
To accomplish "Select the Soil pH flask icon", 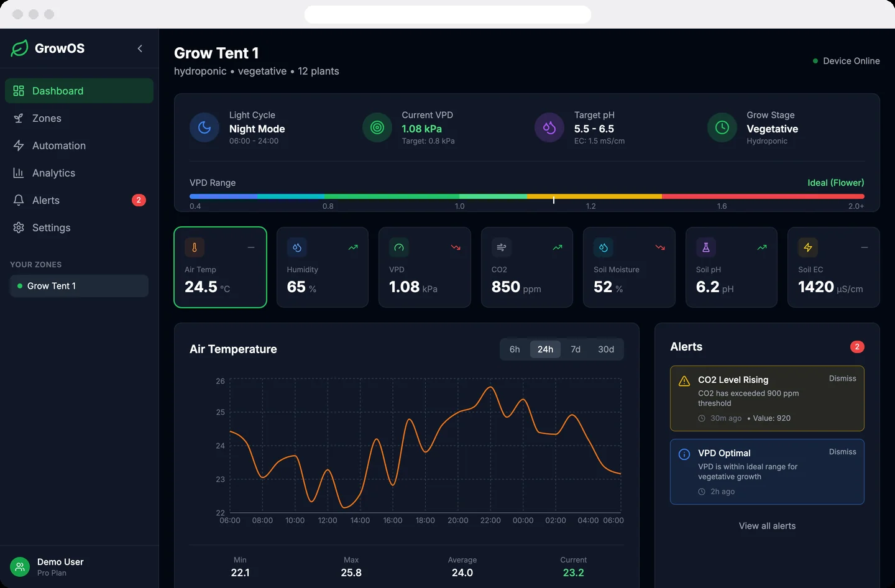I will click(x=706, y=247).
